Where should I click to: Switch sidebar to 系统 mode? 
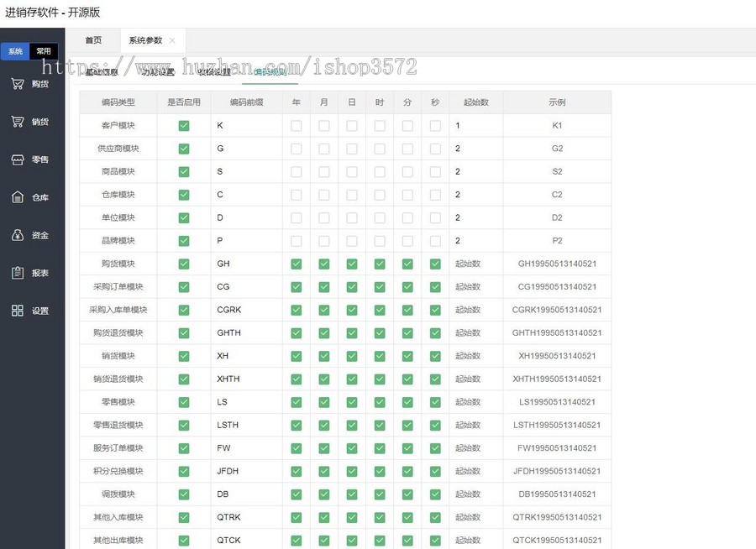tap(15, 51)
